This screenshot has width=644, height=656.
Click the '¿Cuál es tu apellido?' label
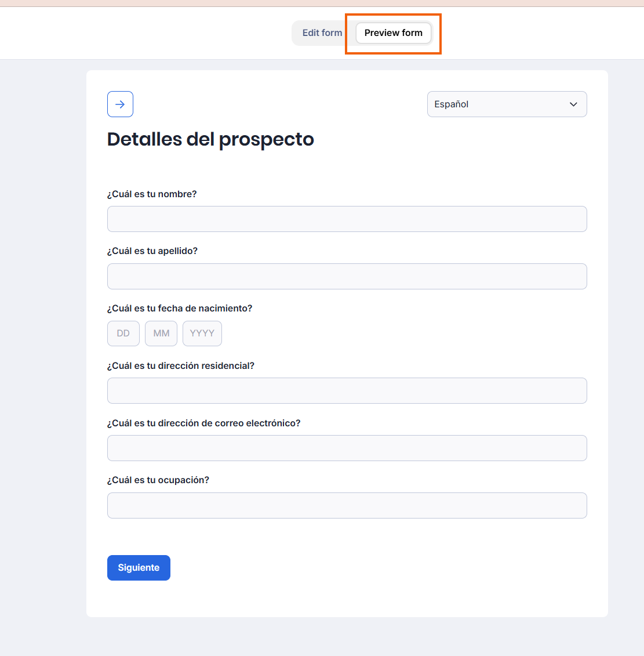point(152,251)
